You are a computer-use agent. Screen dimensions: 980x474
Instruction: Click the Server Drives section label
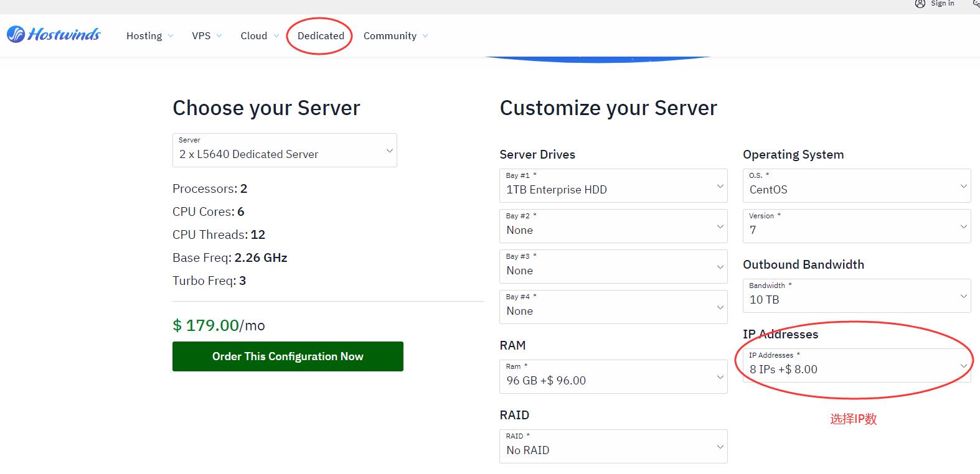pyautogui.click(x=537, y=154)
